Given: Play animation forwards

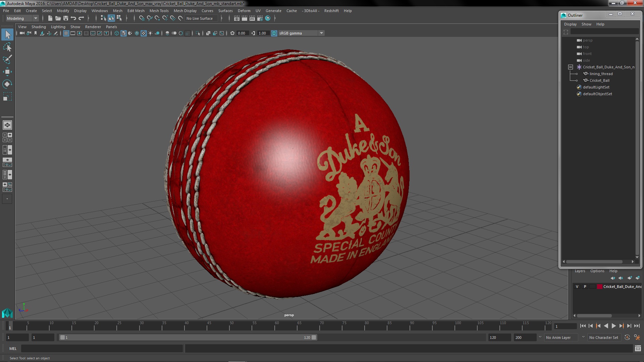Looking at the screenshot, I should pyautogui.click(x=613, y=326).
